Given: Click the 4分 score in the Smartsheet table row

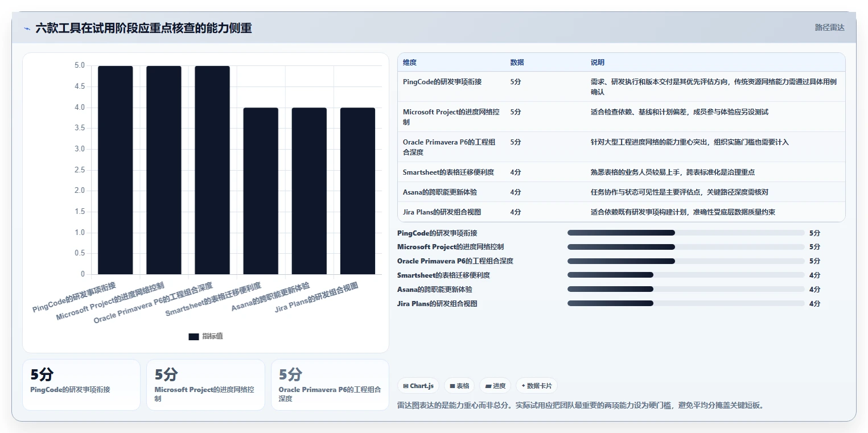Looking at the screenshot, I should click(516, 172).
